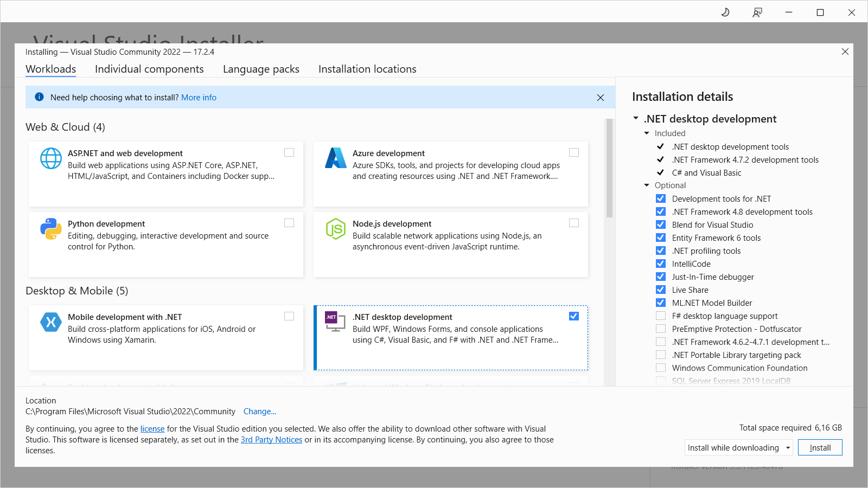
Task: Click the .NET desktop development icon
Action: [x=335, y=322]
